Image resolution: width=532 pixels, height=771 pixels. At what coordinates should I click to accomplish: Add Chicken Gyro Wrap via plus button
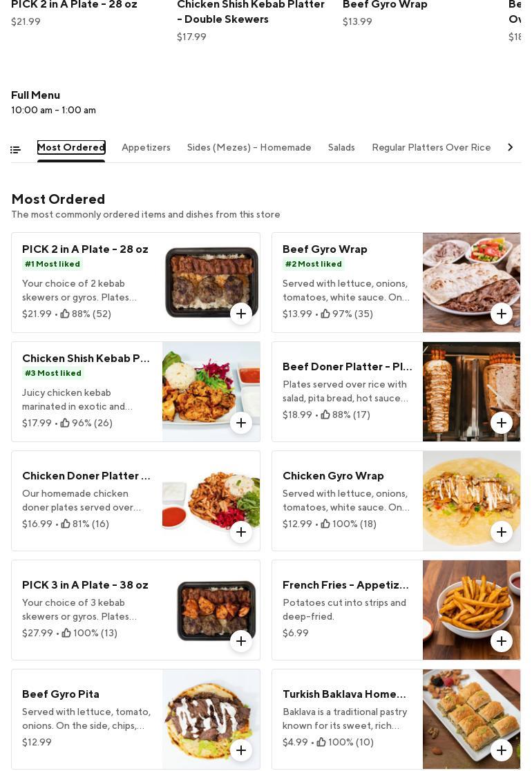(502, 532)
